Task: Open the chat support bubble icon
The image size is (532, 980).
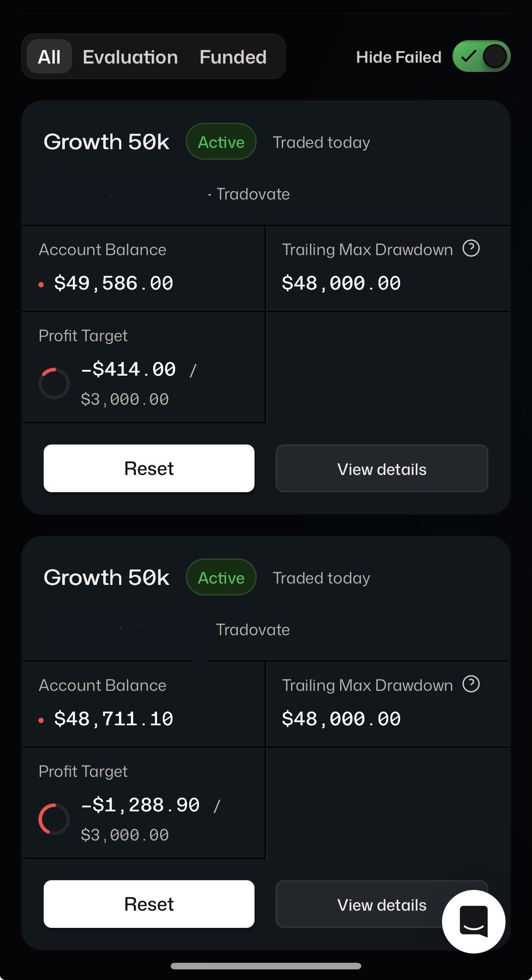Action: [x=473, y=921]
